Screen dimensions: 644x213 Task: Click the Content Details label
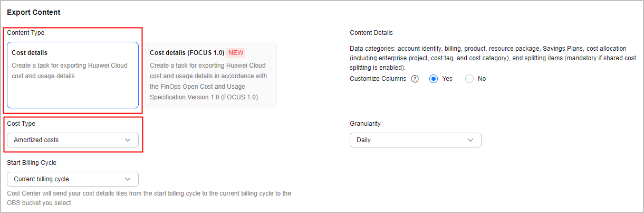pos(371,33)
